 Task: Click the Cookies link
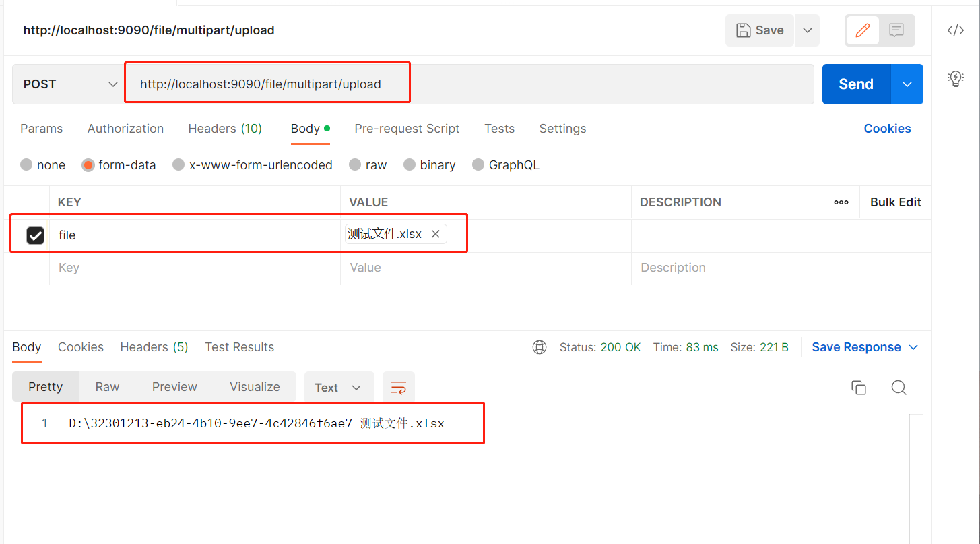[x=887, y=129]
